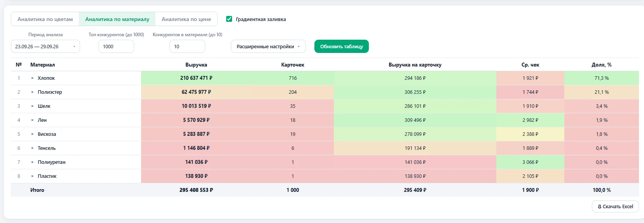This screenshot has height=223, width=644.
Task: Download the table via Скачать Excel
Action: click(615, 207)
